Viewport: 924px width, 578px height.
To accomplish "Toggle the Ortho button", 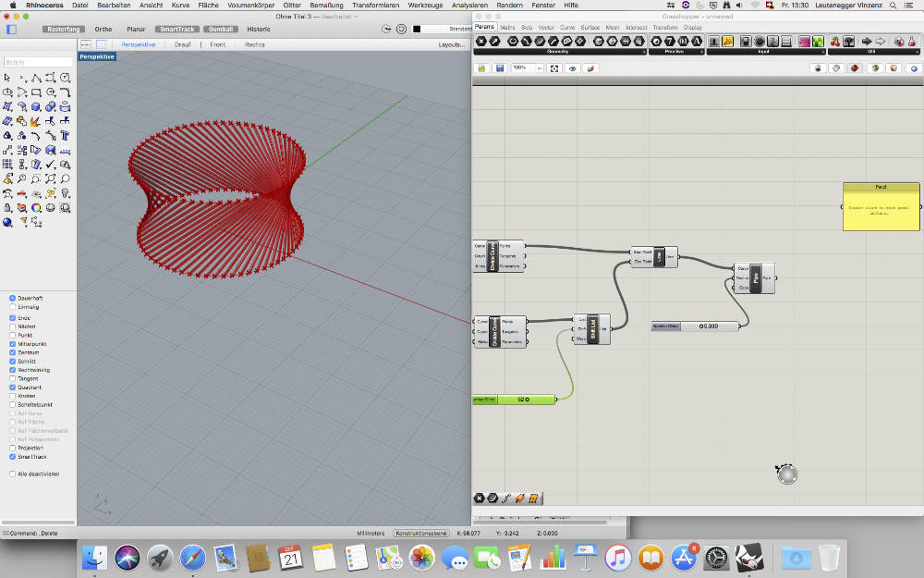I will [x=103, y=29].
